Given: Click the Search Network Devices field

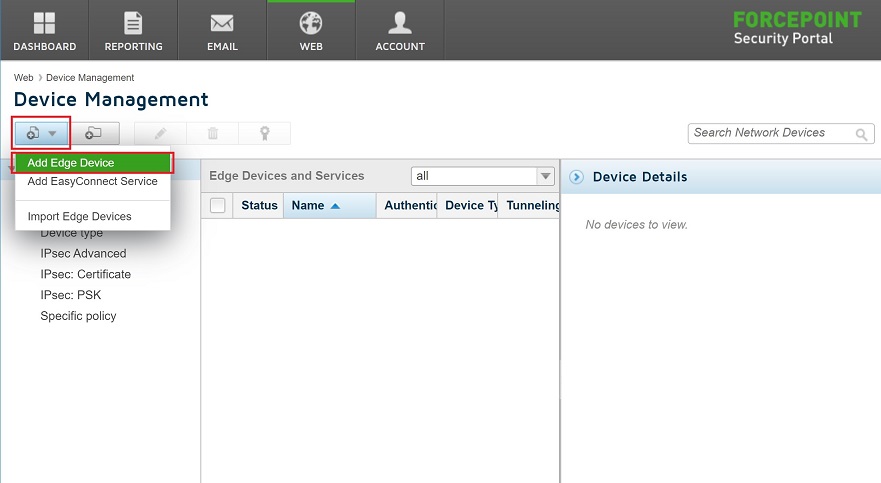Looking at the screenshot, I should [x=768, y=133].
